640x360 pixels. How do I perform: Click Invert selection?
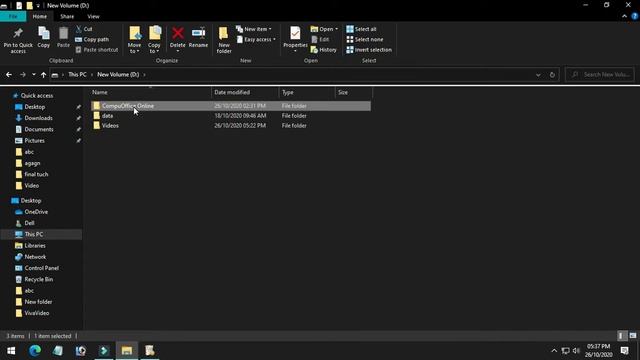pyautogui.click(x=369, y=50)
